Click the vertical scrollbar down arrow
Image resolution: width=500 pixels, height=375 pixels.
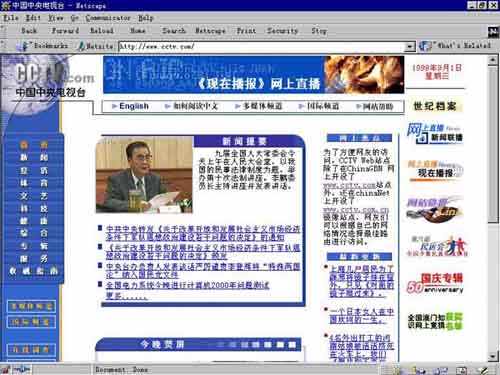(492, 356)
